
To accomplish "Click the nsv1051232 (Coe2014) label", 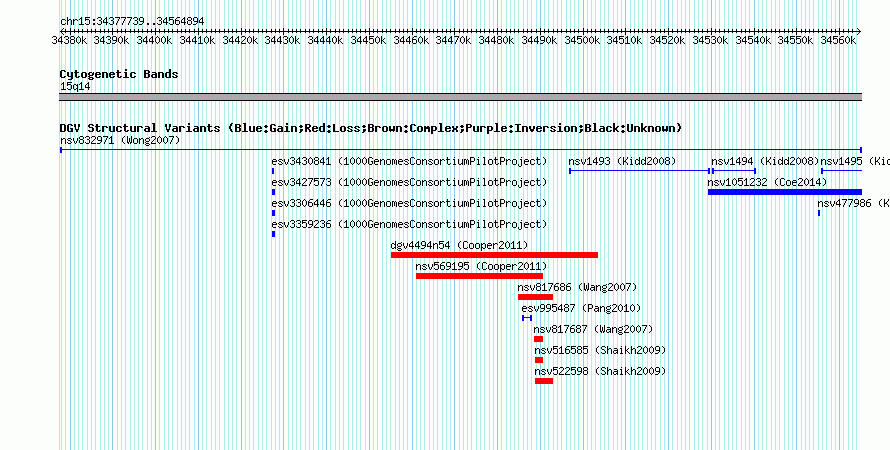I will coord(767,182).
